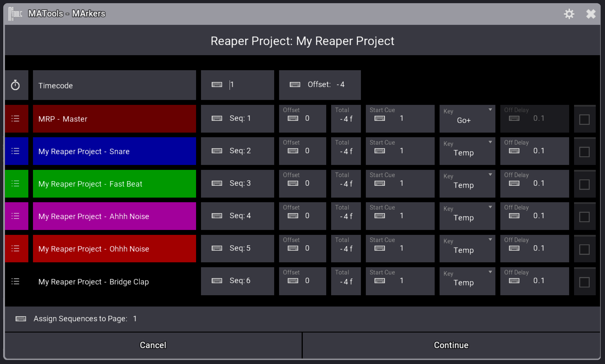Image resolution: width=605 pixels, height=364 pixels.
Task: Edit Offset value in Snare row
Action: click(x=302, y=151)
